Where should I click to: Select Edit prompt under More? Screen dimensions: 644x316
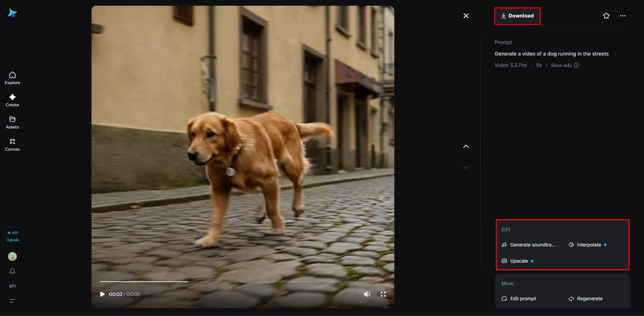coord(523,299)
